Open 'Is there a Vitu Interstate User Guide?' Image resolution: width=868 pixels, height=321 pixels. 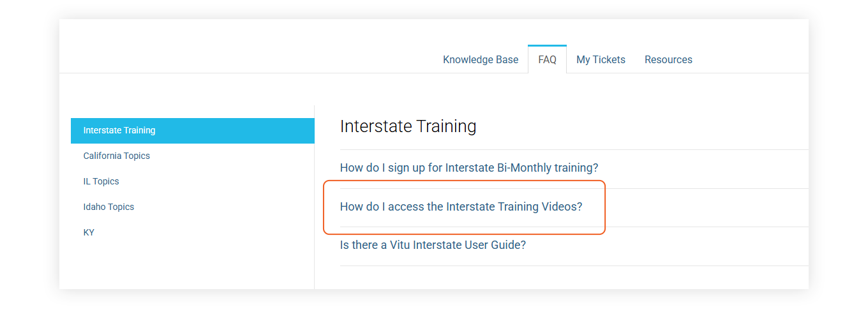[x=433, y=245]
